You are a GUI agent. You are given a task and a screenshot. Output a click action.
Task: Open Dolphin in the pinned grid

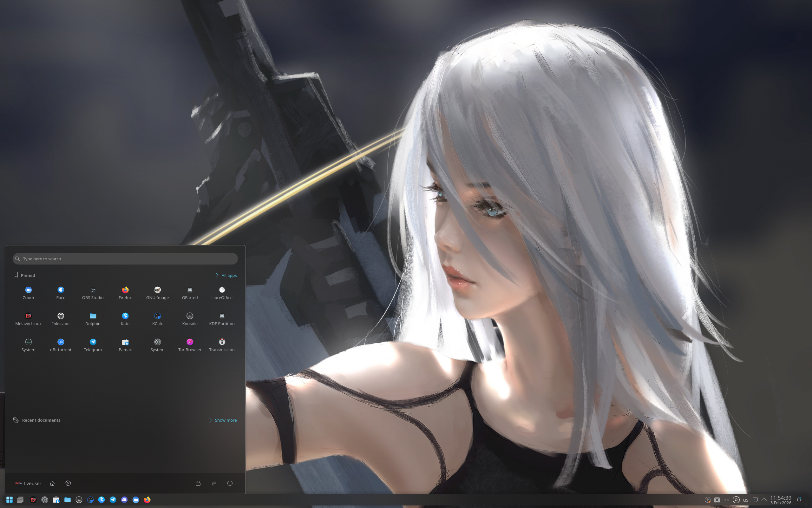pos(93,319)
